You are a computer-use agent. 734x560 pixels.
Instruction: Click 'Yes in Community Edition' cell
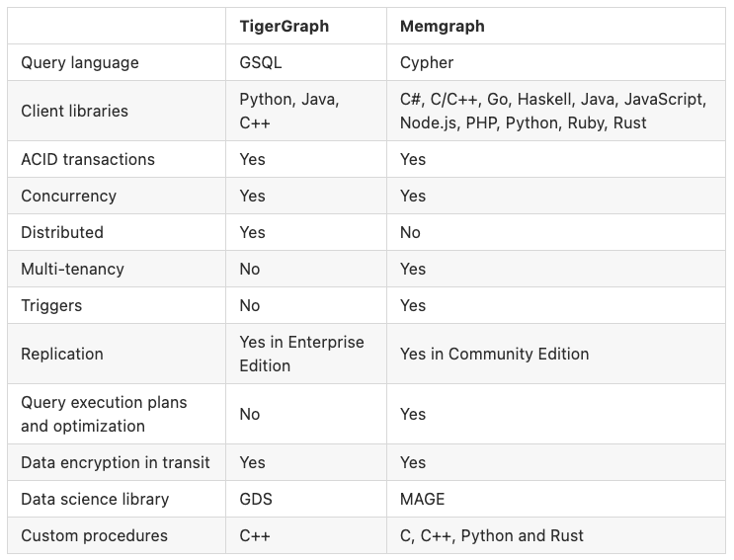click(494, 355)
